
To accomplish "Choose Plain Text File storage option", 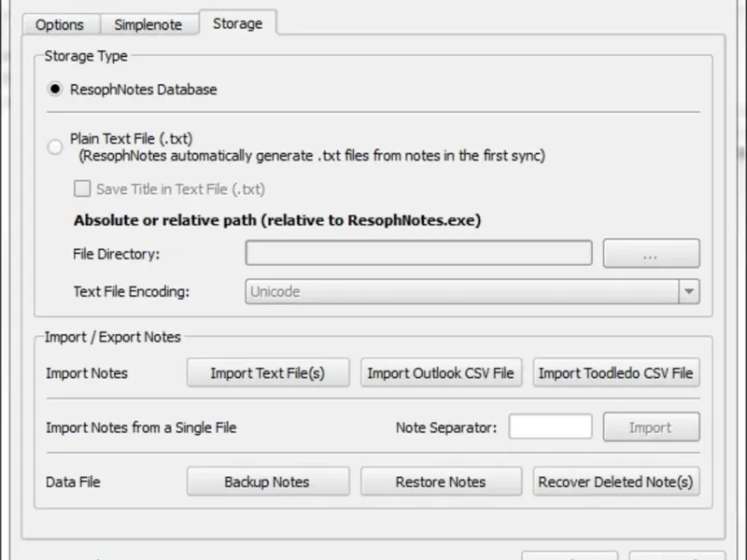I will pos(55,147).
